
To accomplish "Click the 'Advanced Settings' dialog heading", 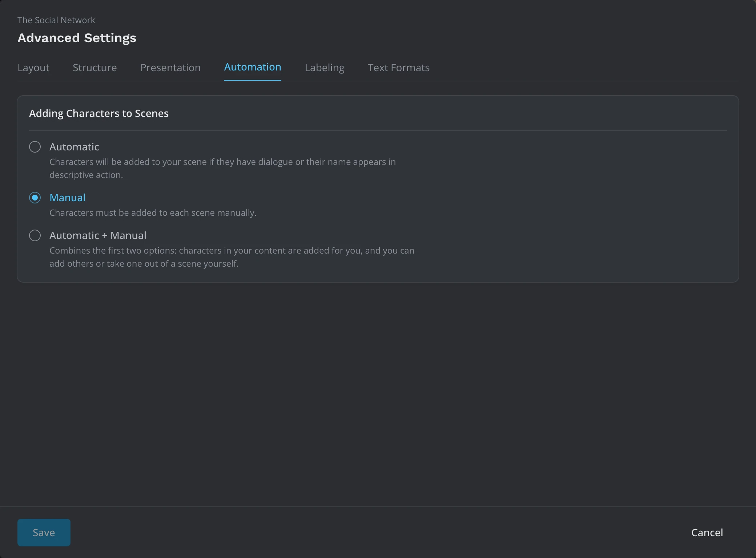I will [77, 38].
